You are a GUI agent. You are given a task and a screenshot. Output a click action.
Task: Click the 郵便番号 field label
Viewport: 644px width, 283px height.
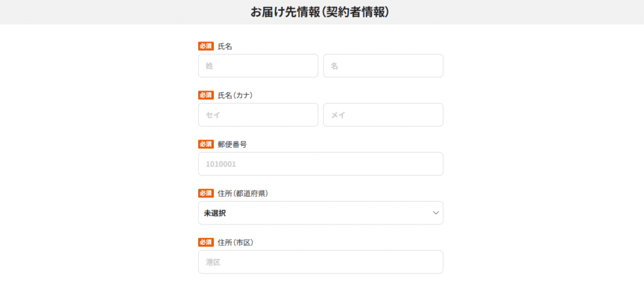232,144
